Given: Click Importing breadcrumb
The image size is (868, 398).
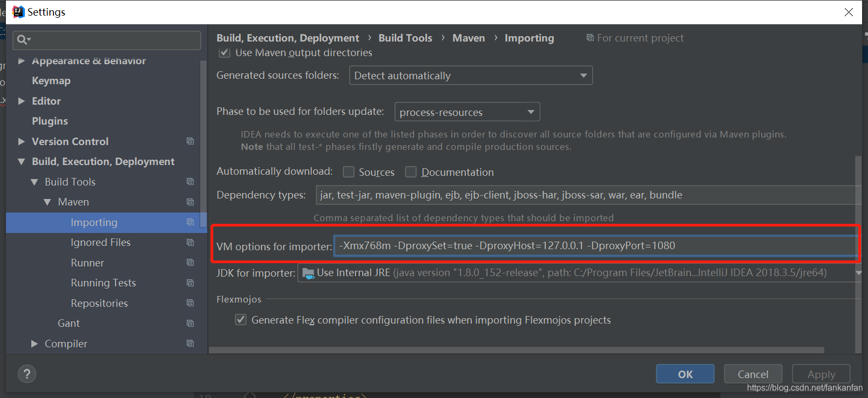Looking at the screenshot, I should [529, 38].
